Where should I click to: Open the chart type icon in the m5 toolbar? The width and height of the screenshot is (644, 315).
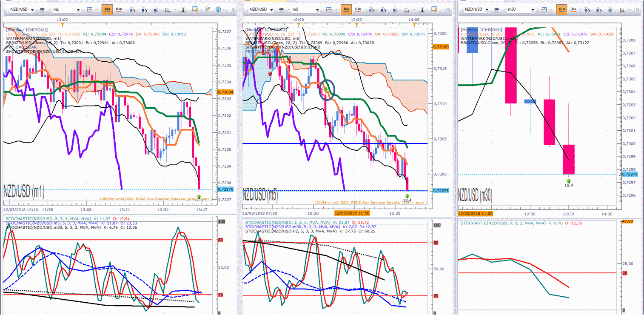coord(330,9)
